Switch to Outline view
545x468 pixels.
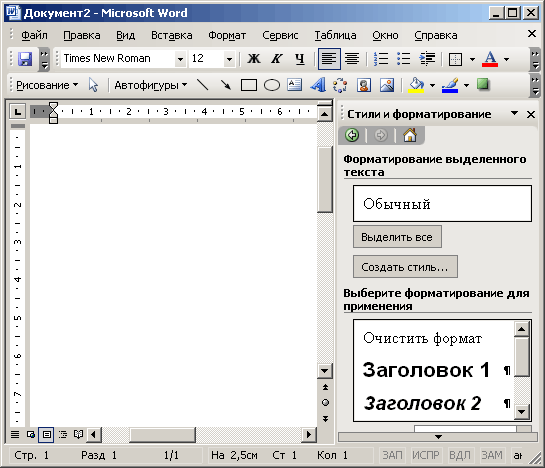(63, 434)
